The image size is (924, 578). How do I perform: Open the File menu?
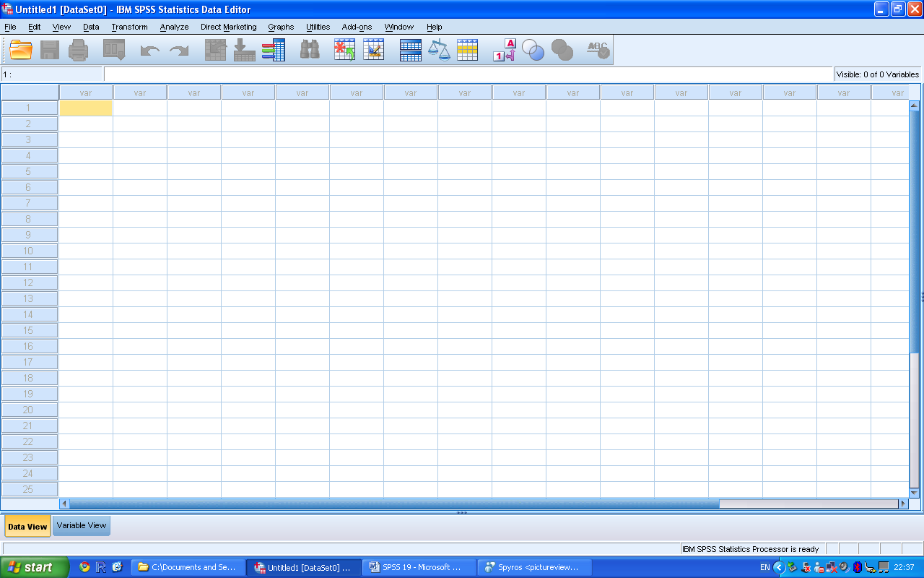tap(10, 27)
